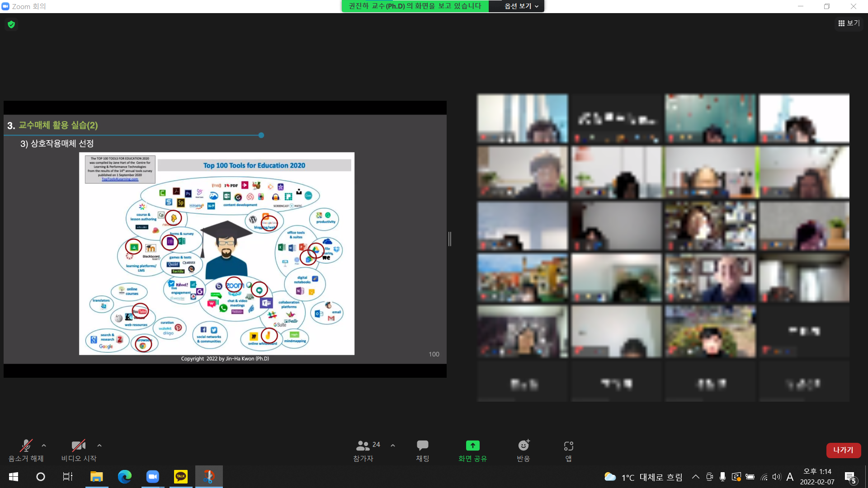Screen dimensions: 868x488
Task: Click the microphone icon in system tray
Action: [x=722, y=477]
